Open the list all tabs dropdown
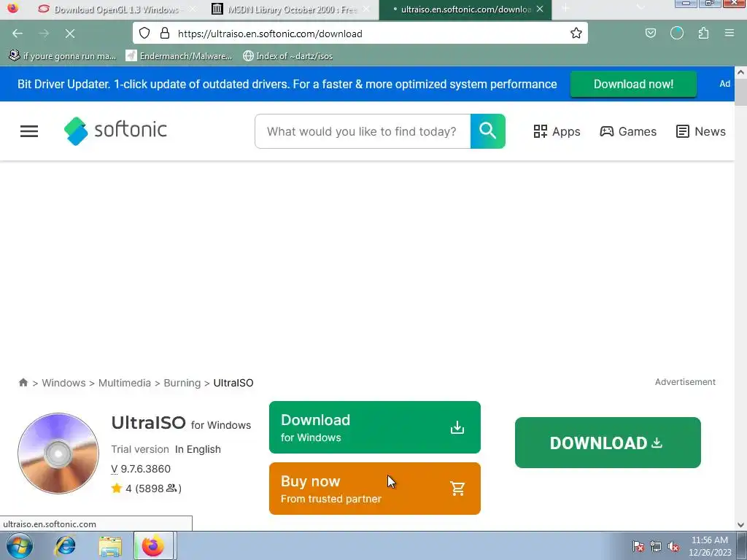Image resolution: width=747 pixels, height=560 pixels. pyautogui.click(x=640, y=9)
